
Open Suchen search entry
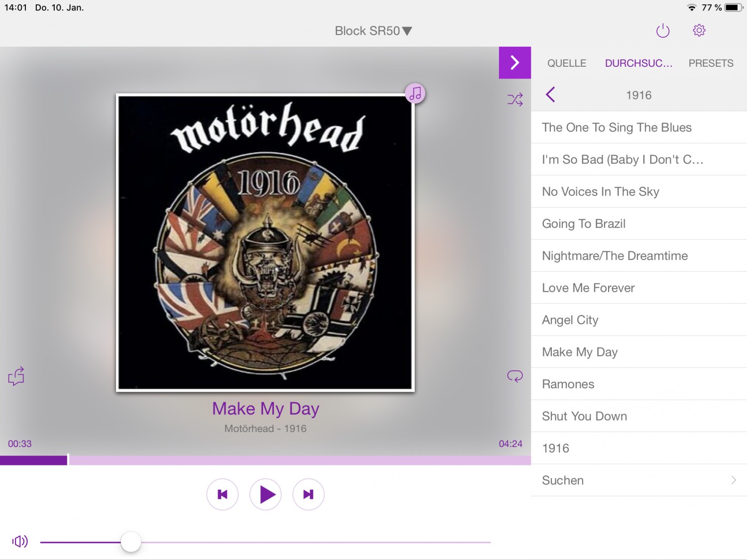pyautogui.click(x=639, y=480)
